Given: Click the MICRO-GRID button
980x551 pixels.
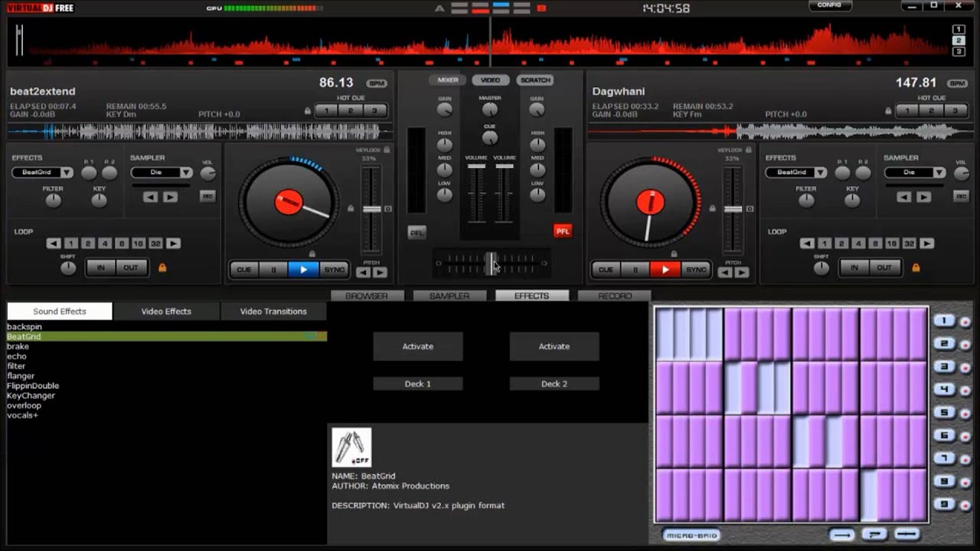Looking at the screenshot, I should click(x=691, y=535).
